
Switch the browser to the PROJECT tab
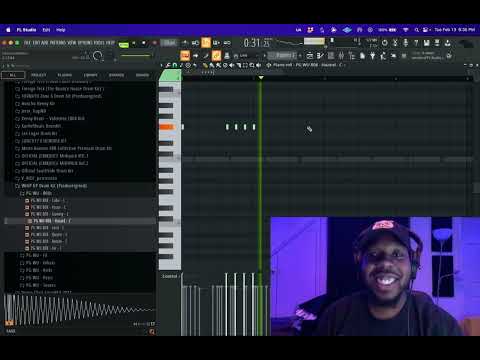pyautogui.click(x=38, y=75)
